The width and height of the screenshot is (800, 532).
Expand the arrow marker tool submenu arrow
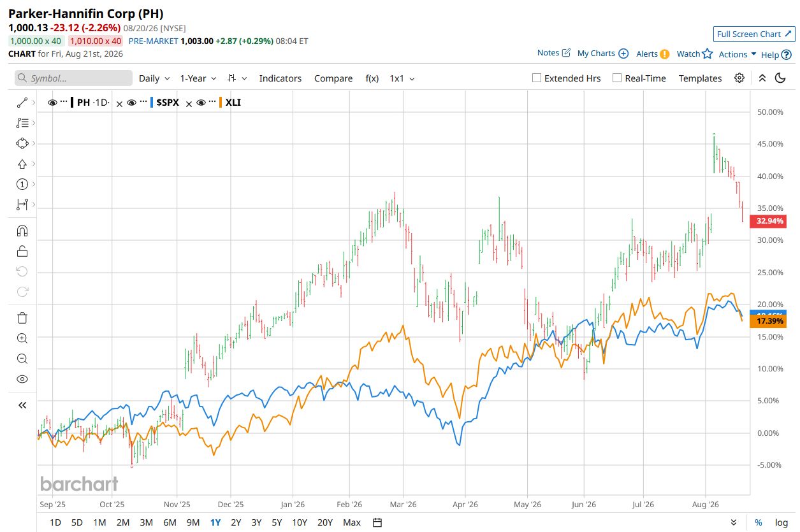pyautogui.click(x=34, y=164)
